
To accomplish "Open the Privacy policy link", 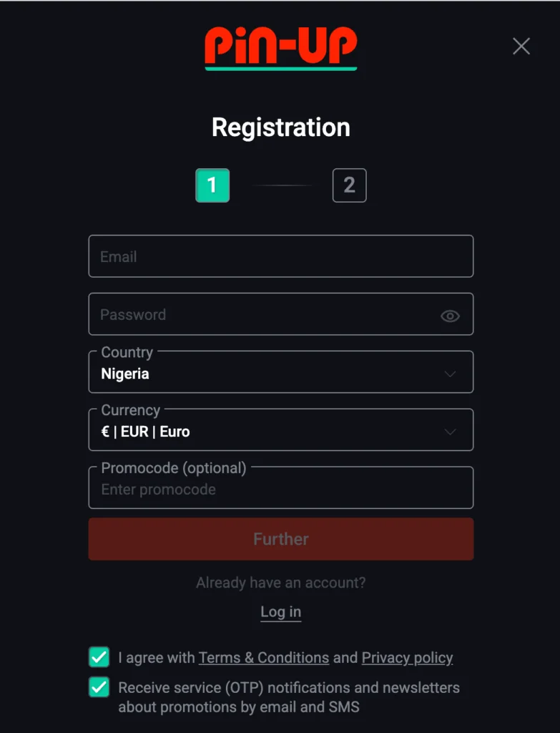I will tap(407, 658).
